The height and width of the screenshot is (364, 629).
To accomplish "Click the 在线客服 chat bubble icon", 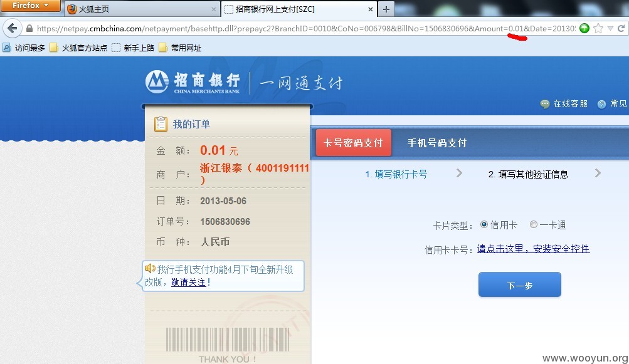I will (x=545, y=104).
